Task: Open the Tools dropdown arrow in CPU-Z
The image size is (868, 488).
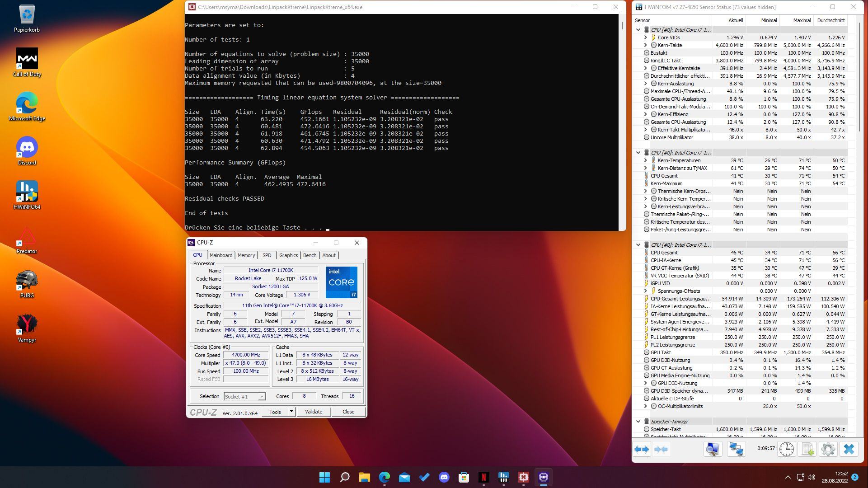Action: pyautogui.click(x=291, y=412)
